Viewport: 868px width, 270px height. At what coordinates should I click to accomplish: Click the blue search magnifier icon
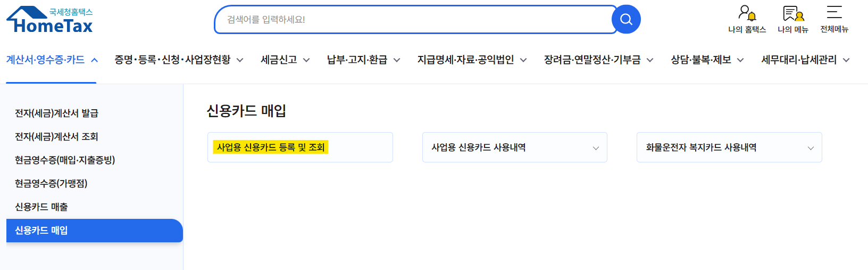pos(626,19)
